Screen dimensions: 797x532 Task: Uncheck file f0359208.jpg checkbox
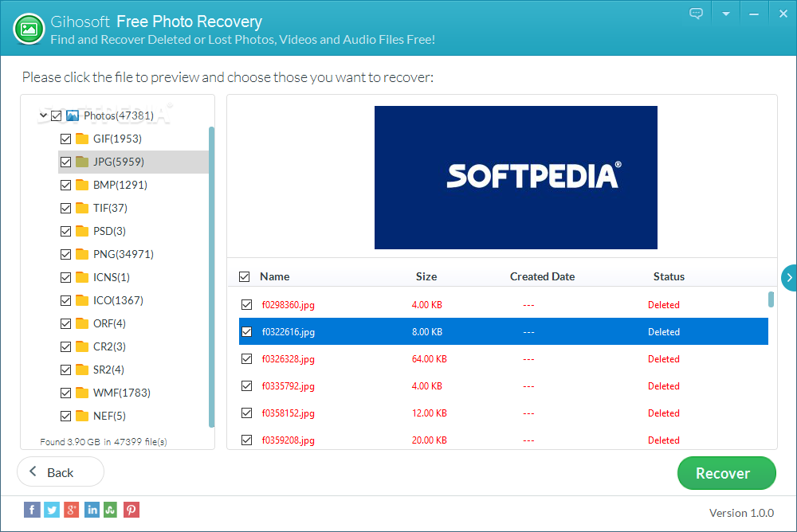[x=246, y=440]
